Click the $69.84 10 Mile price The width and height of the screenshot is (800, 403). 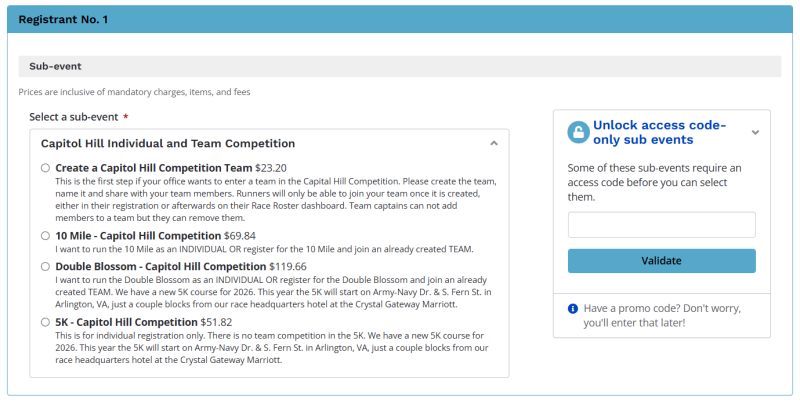(239, 236)
